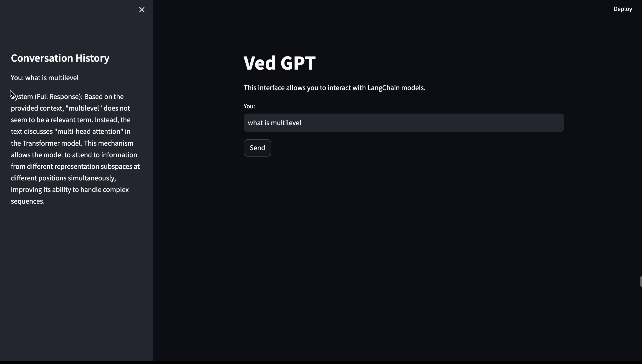
Task: Select the Conversation History heading
Action: click(60, 58)
